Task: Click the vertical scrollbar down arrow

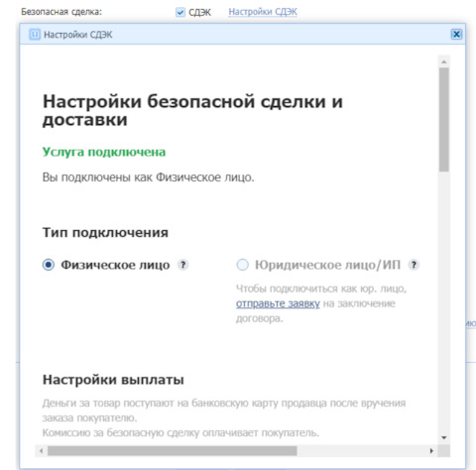Action: tap(444, 437)
